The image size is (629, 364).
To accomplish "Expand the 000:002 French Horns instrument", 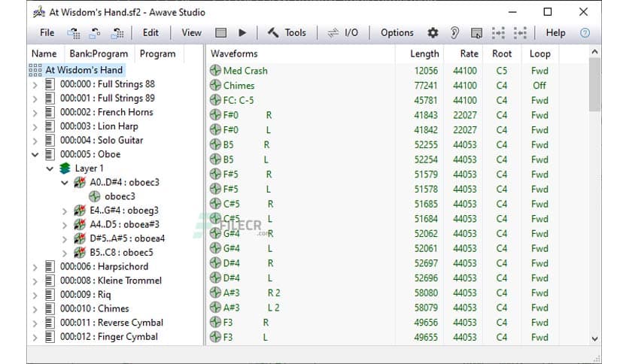I will tap(35, 113).
